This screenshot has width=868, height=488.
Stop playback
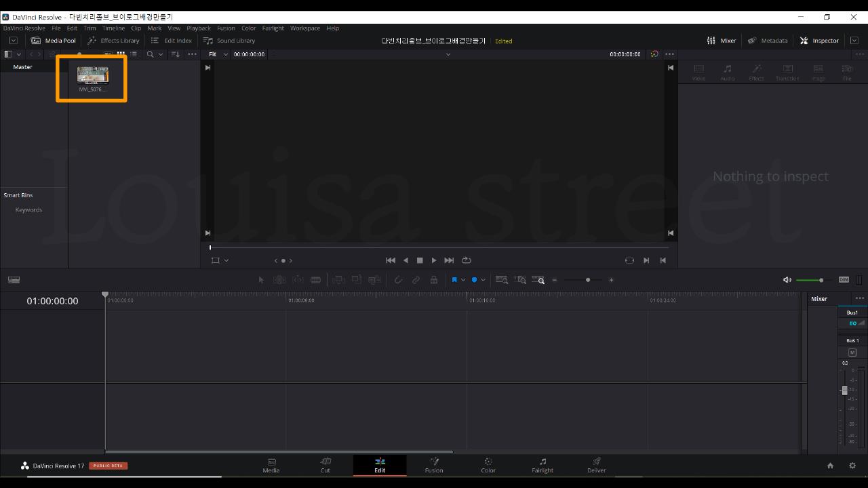coord(420,260)
